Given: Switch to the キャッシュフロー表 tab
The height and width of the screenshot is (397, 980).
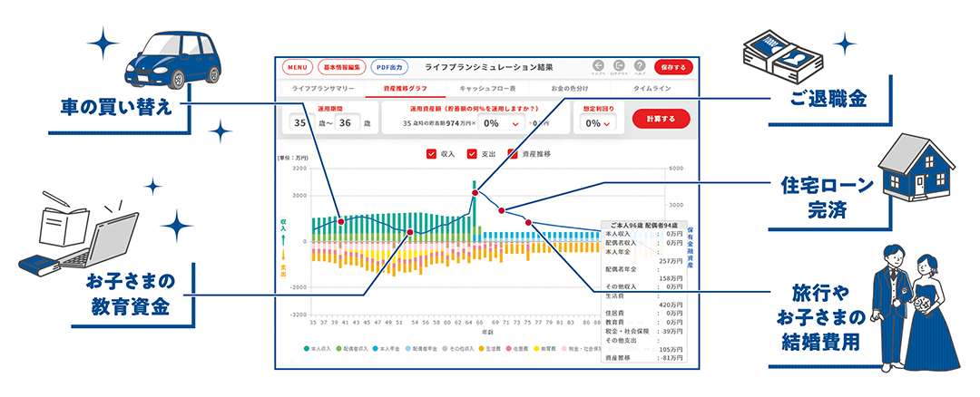Looking at the screenshot, I should [x=487, y=90].
